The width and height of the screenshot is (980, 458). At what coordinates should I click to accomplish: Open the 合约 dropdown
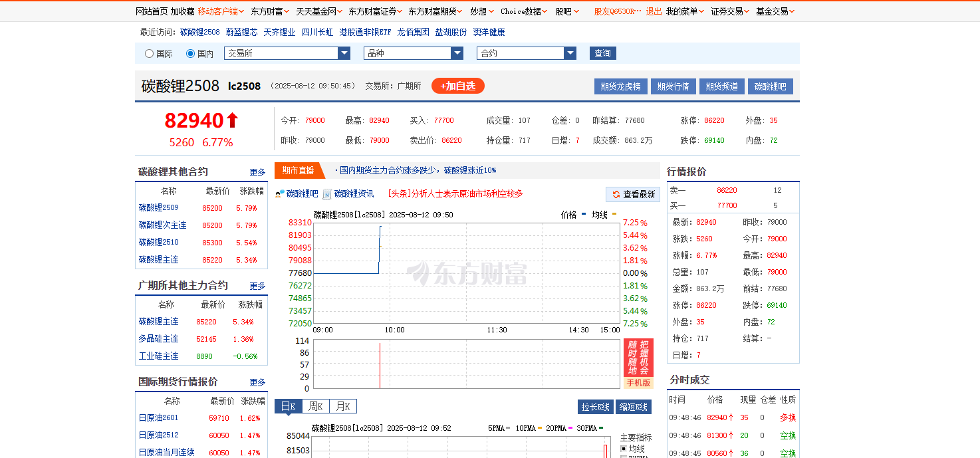tap(526, 53)
